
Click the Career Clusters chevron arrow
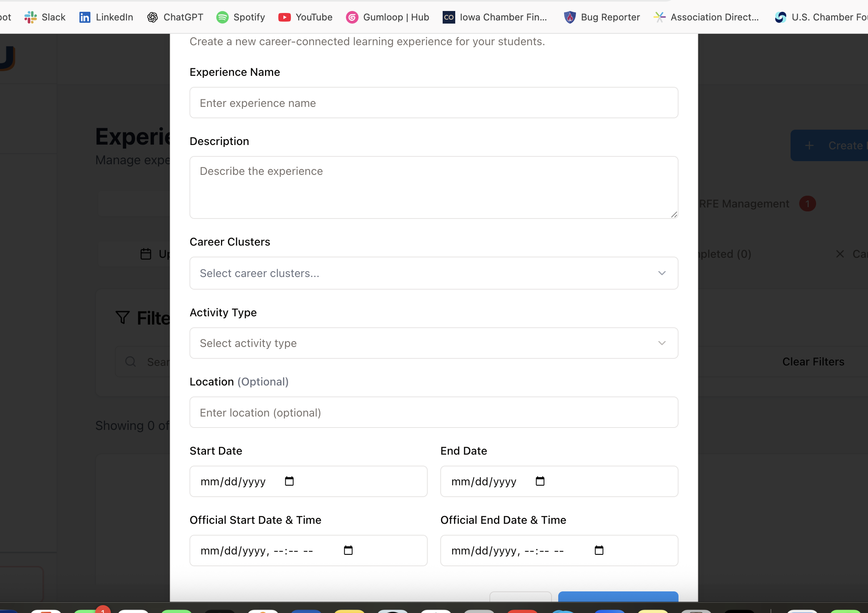pyautogui.click(x=662, y=273)
